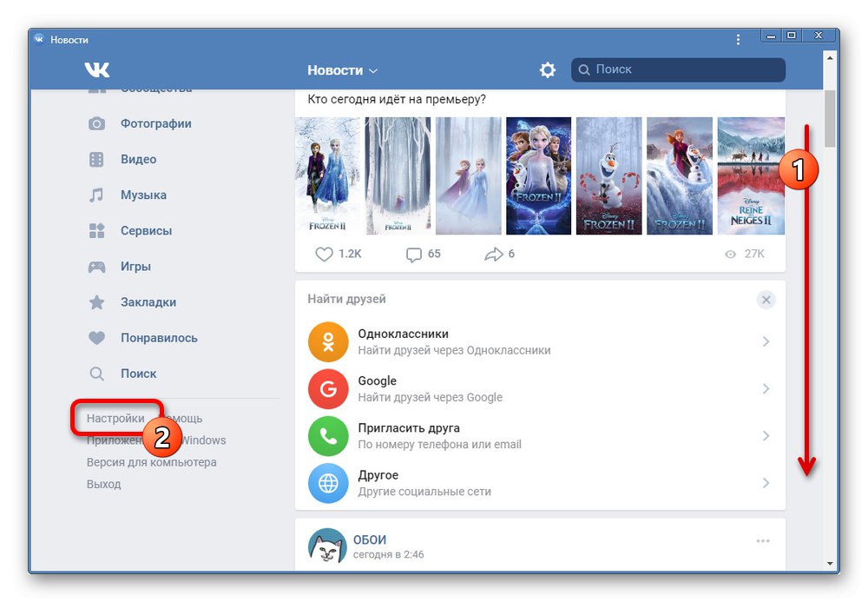Open the Версия для компьютера link

coord(151,462)
